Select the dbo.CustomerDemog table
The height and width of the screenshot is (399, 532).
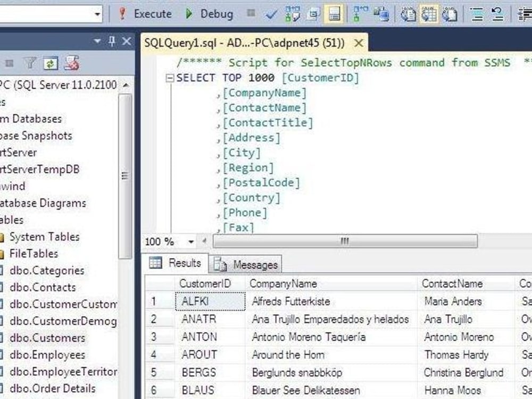point(63,321)
